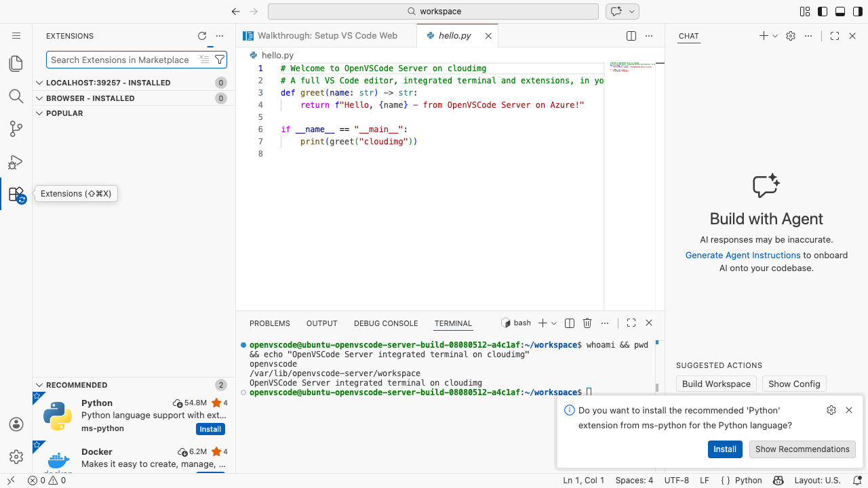Go forward with navigation arrow

tap(254, 12)
